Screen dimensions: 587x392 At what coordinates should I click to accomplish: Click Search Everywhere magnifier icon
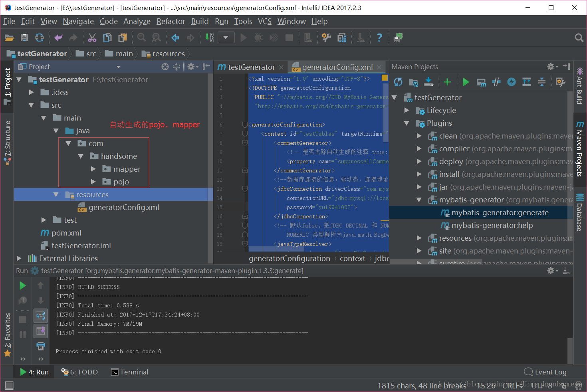(x=579, y=38)
